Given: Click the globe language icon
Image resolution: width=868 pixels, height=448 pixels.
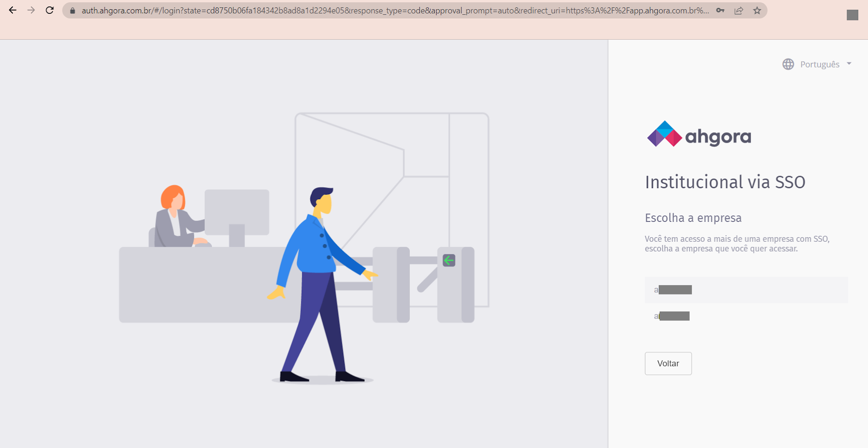Looking at the screenshot, I should [x=788, y=64].
